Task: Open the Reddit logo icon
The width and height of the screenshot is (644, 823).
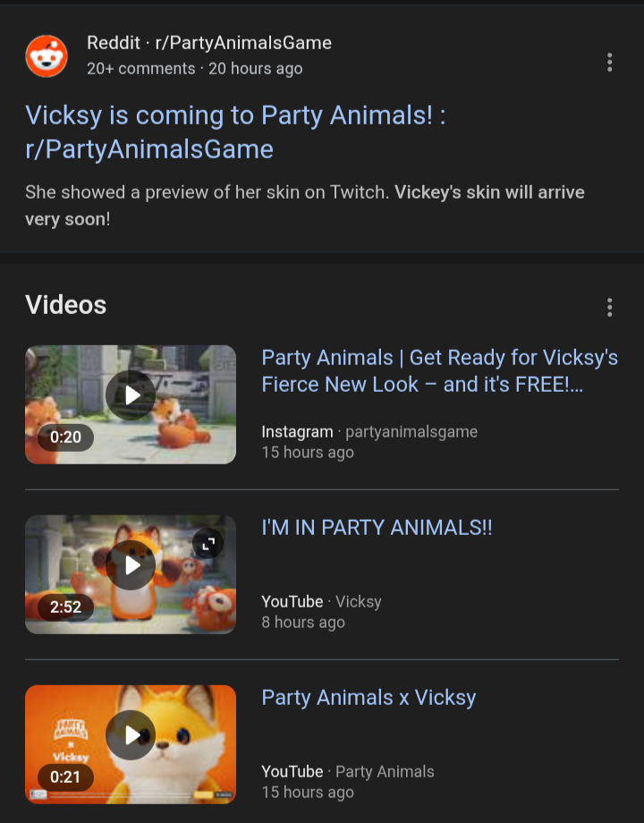Action: pyautogui.click(x=47, y=55)
